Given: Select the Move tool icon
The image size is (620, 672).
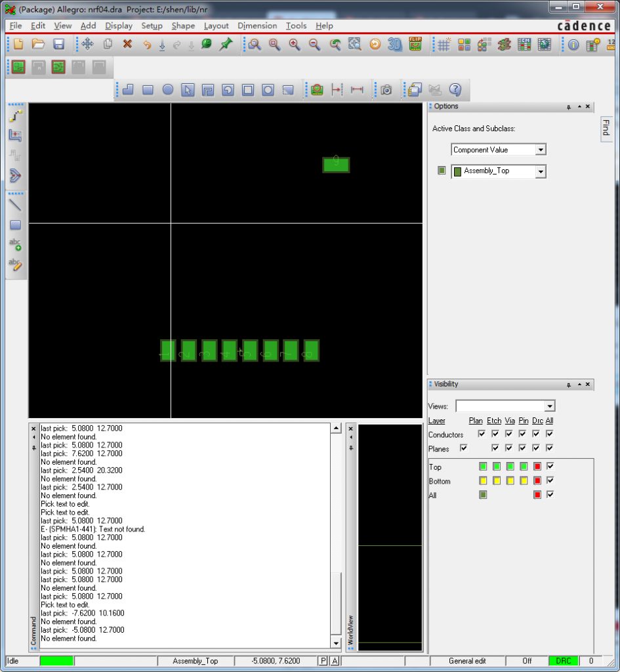Looking at the screenshot, I should coord(87,45).
